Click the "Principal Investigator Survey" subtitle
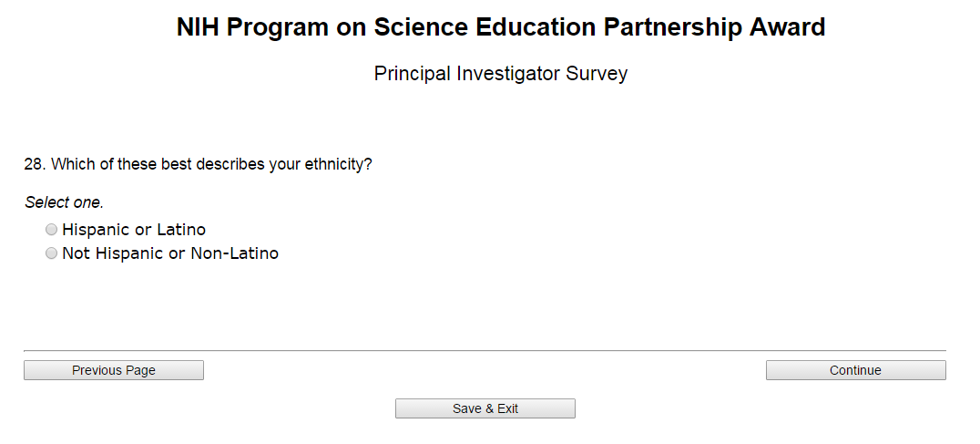 (501, 74)
